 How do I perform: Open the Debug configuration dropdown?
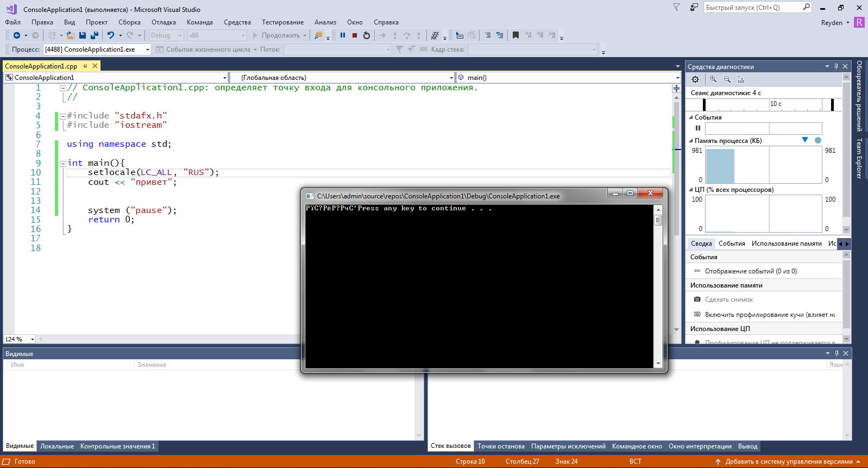pos(180,35)
